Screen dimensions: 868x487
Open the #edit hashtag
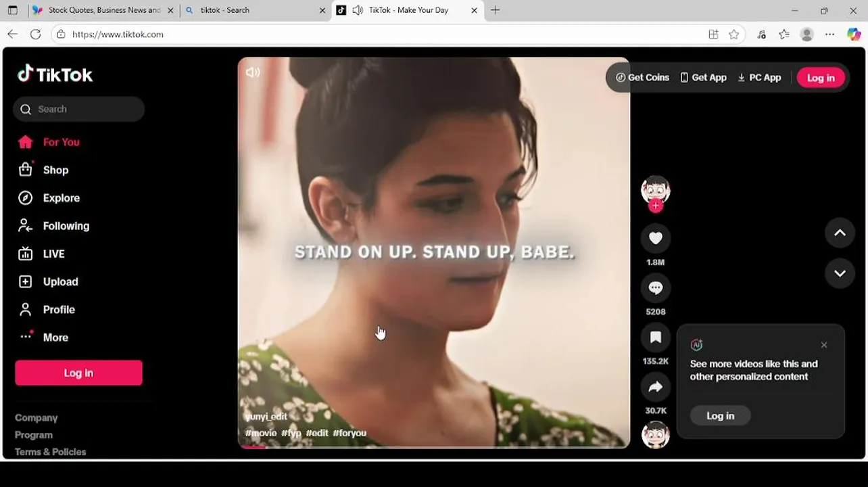[317, 433]
